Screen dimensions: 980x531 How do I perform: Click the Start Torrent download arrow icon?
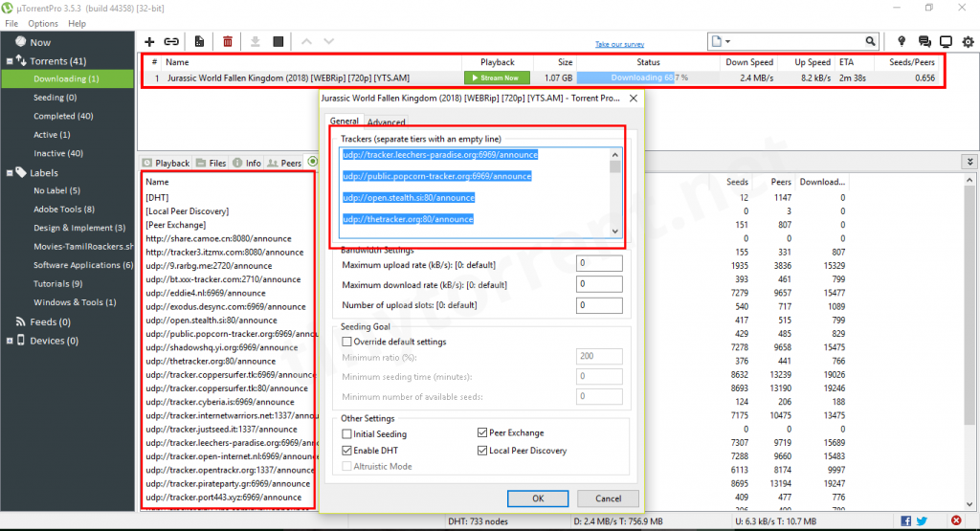point(255,42)
